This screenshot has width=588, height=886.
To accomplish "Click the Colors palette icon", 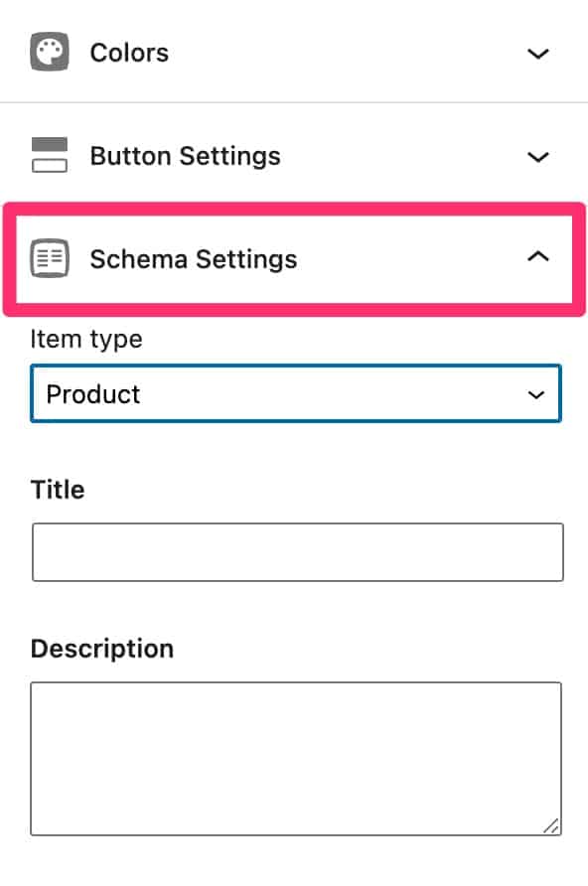I will coord(50,52).
